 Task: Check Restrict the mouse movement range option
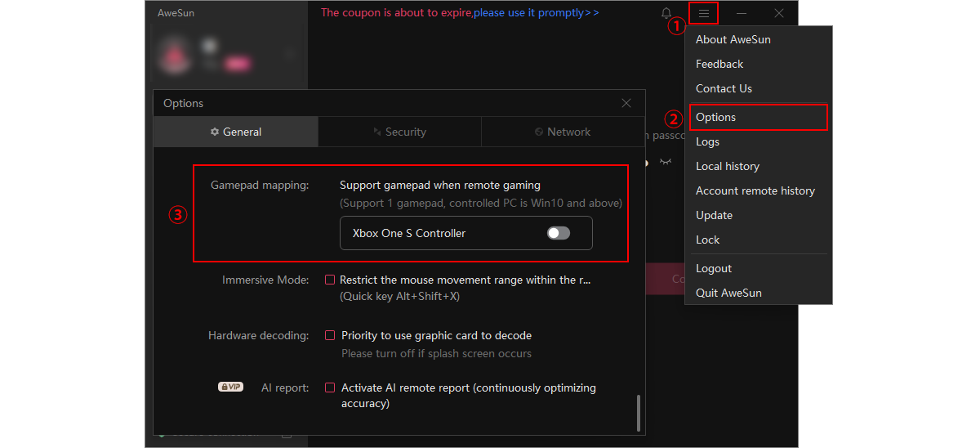[330, 280]
